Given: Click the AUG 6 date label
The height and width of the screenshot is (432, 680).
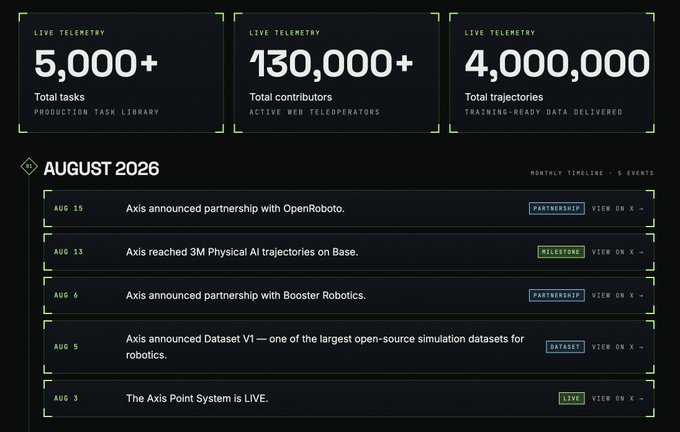Looking at the screenshot, I should (66, 295).
